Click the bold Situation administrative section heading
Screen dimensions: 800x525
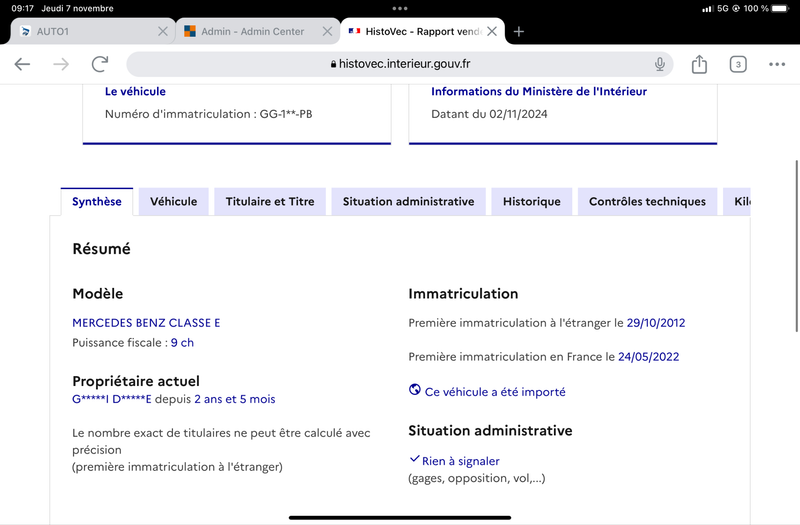tap(490, 431)
